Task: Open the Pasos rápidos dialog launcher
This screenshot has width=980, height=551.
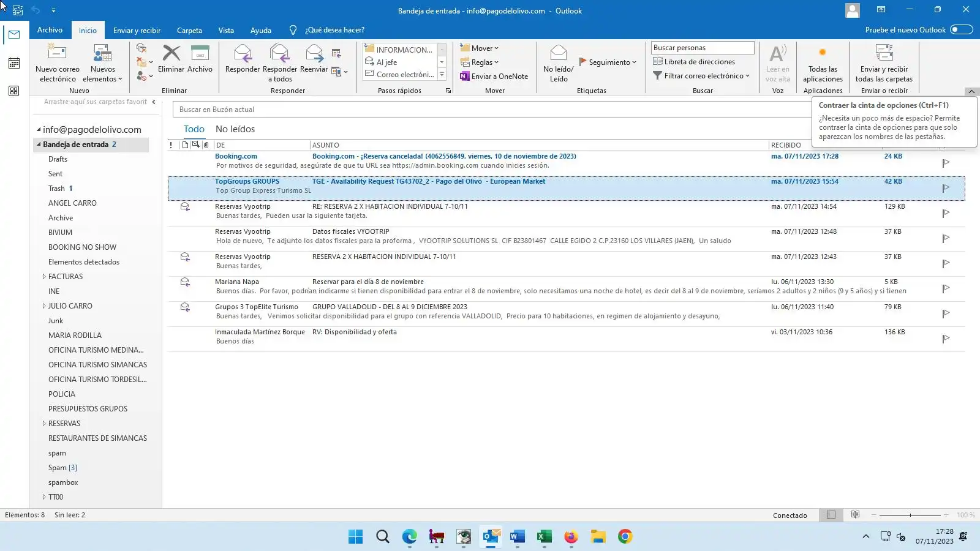Action: click(x=448, y=91)
